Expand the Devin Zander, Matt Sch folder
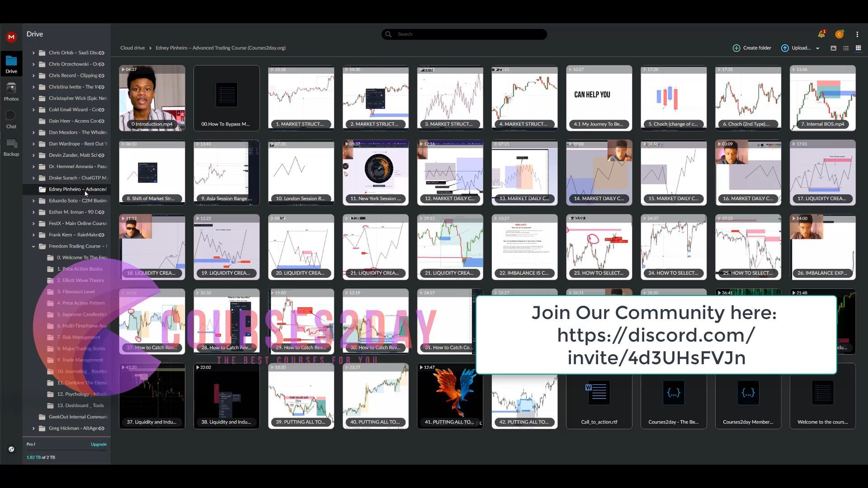This screenshot has width=868, height=488. click(x=33, y=155)
